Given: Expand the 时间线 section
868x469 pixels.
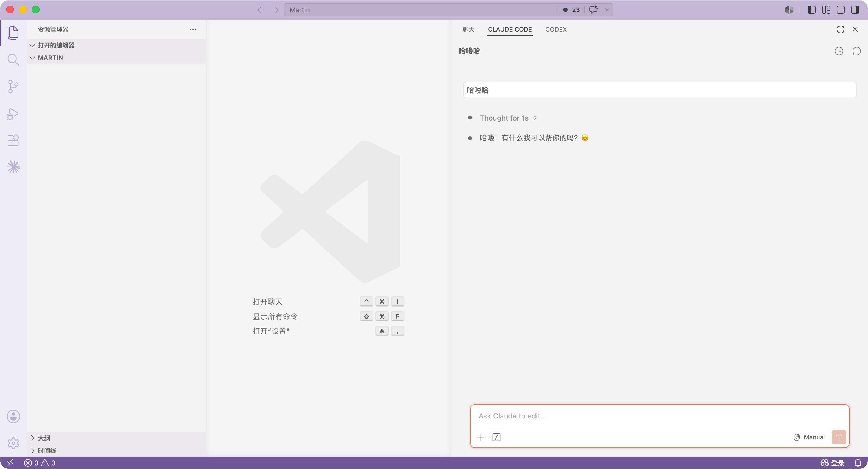Looking at the screenshot, I should click(116, 451).
